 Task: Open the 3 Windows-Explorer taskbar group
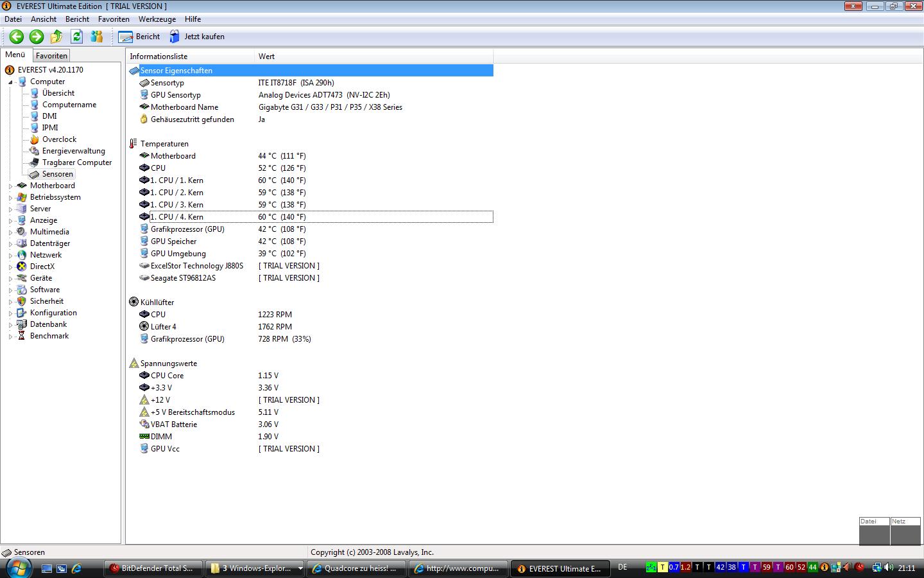(255, 568)
